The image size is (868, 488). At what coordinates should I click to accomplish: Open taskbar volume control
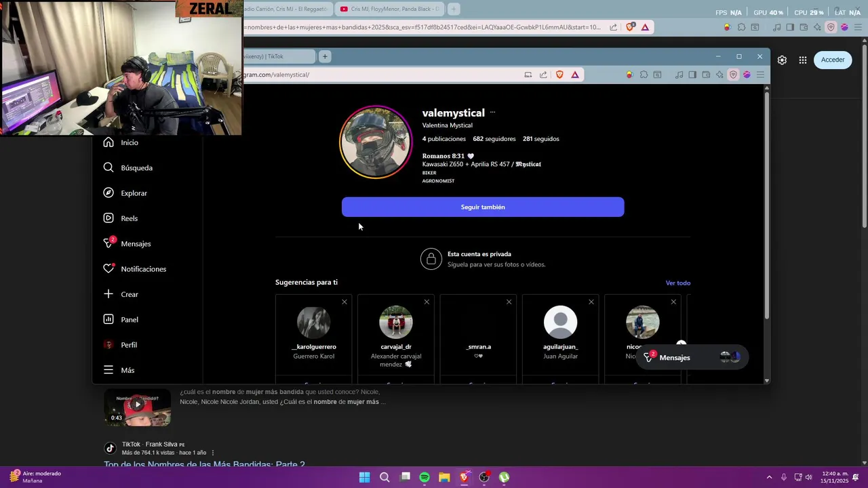808,477
